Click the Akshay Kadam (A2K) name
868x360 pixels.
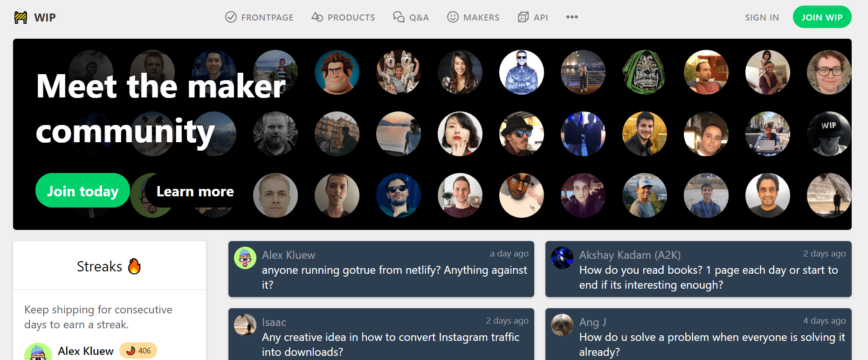[x=630, y=255]
